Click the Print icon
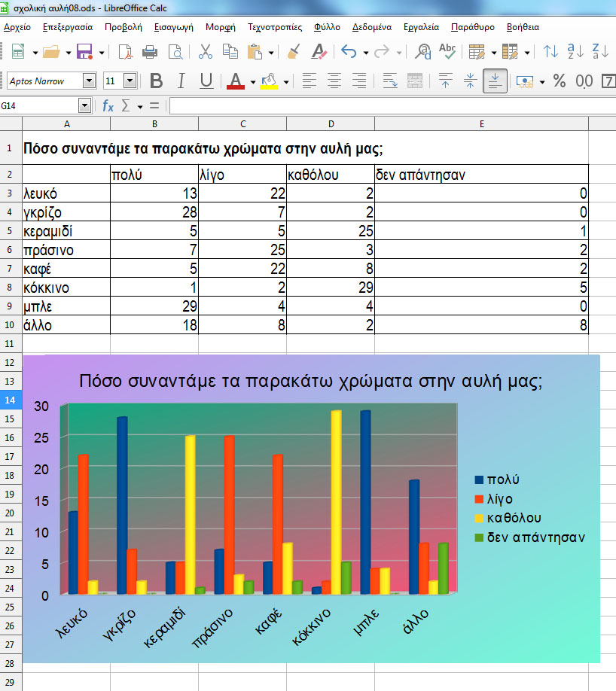The width and height of the screenshot is (616, 691). 150,52
